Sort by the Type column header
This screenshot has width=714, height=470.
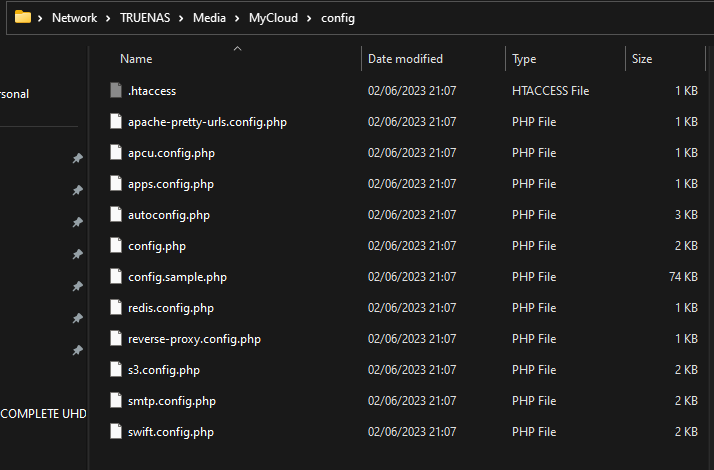point(524,59)
